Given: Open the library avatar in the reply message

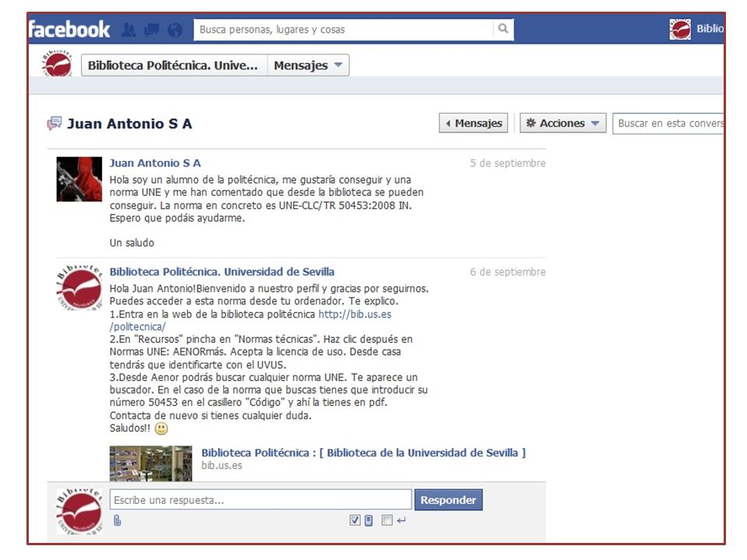Looking at the screenshot, I should coord(79,287).
